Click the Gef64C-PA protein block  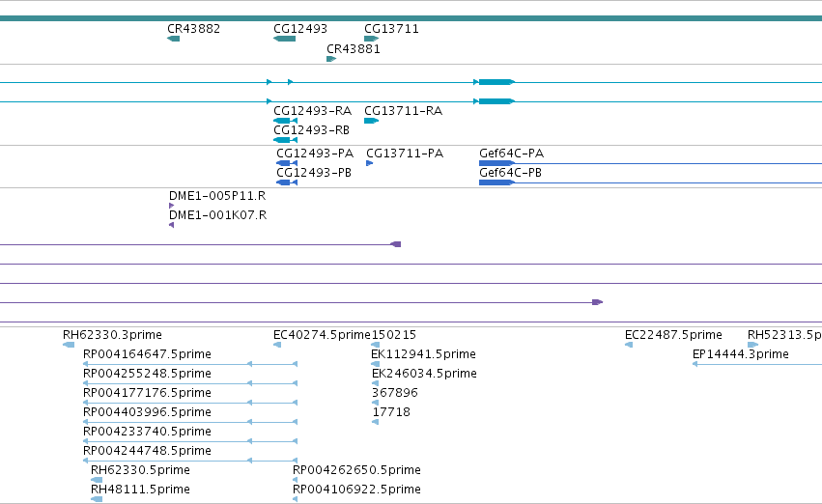(496, 163)
